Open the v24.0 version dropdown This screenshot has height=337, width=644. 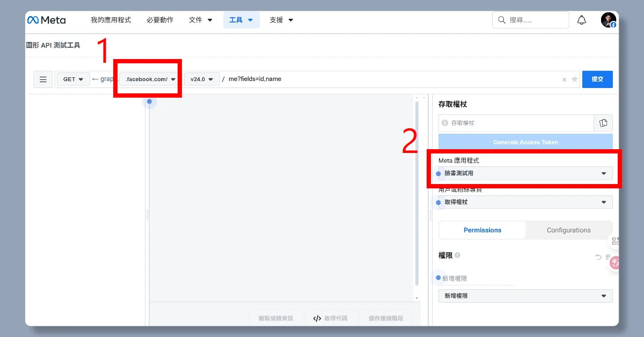point(202,79)
